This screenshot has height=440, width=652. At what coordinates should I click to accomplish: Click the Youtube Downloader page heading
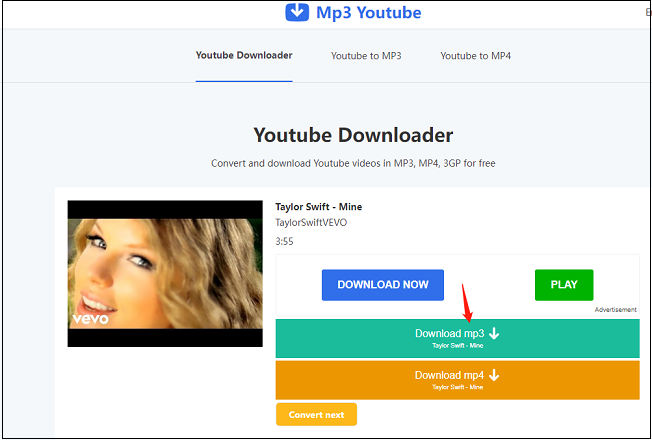coord(353,135)
